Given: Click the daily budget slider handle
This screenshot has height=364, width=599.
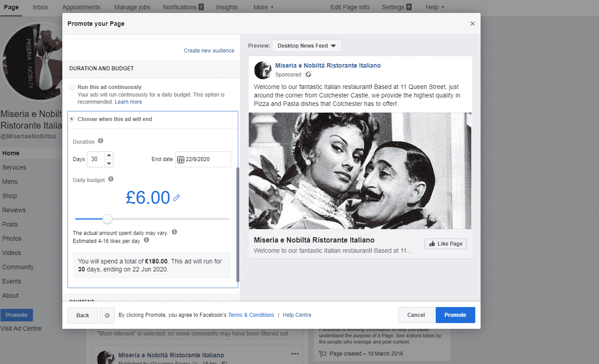Looking at the screenshot, I should (107, 219).
